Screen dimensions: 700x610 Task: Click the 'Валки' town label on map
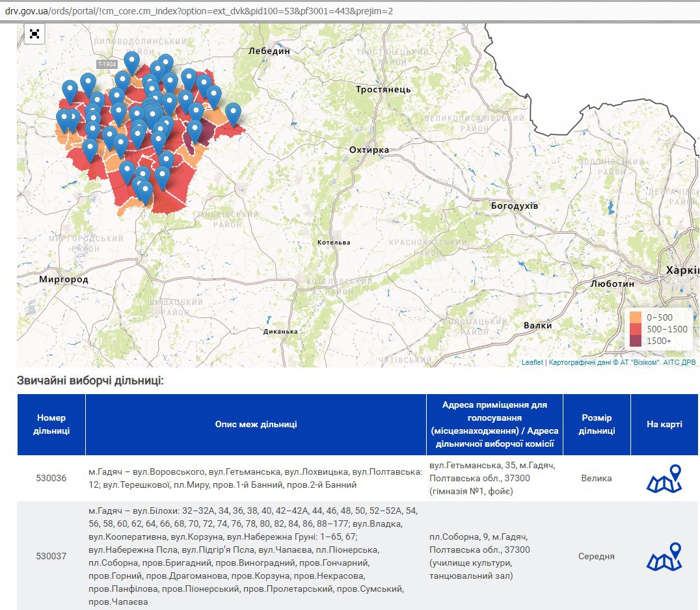point(537,325)
